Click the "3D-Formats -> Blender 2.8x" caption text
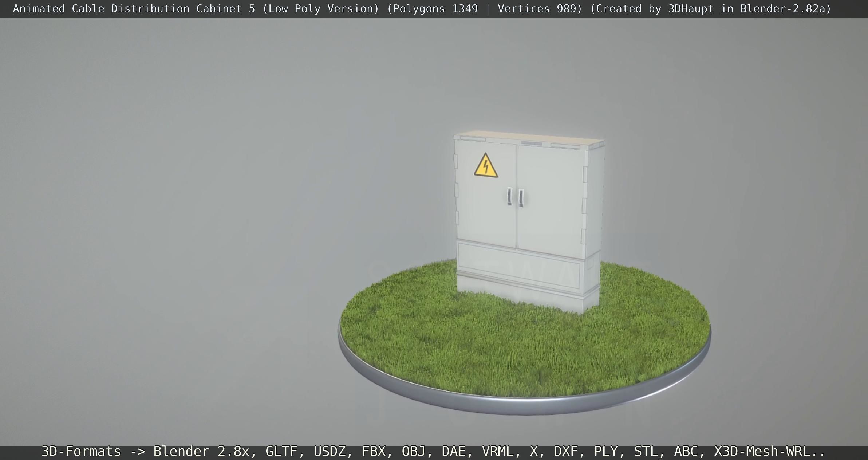Screen dimensions: 868x460 coord(146,452)
